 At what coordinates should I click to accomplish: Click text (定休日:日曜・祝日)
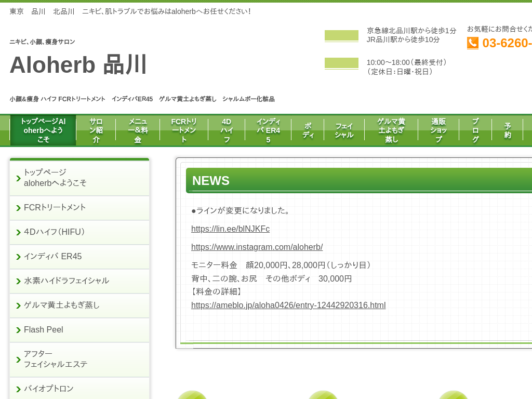point(400,72)
